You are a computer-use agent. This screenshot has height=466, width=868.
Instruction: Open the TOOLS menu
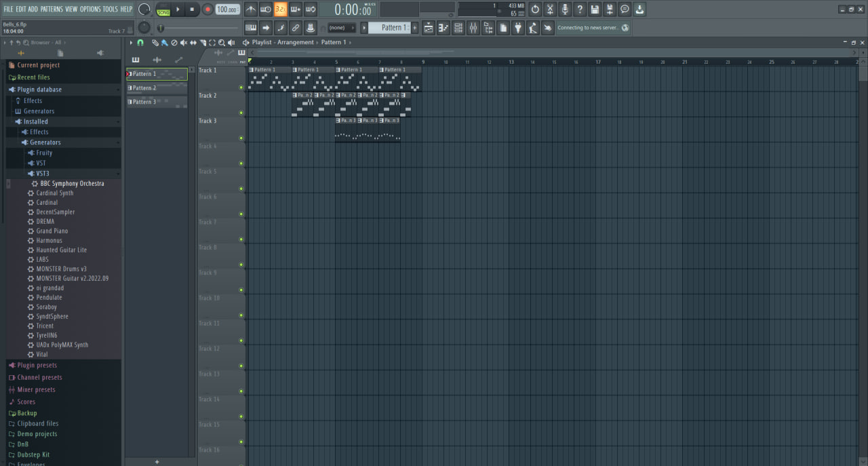click(111, 9)
